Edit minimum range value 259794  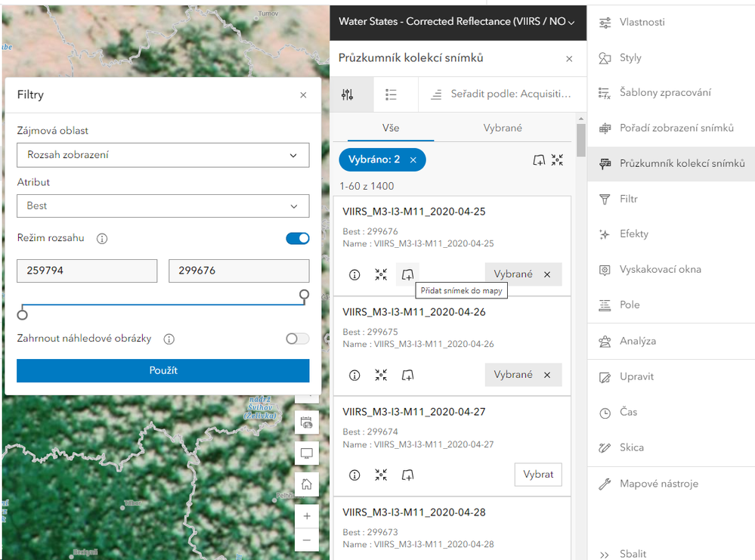87,271
